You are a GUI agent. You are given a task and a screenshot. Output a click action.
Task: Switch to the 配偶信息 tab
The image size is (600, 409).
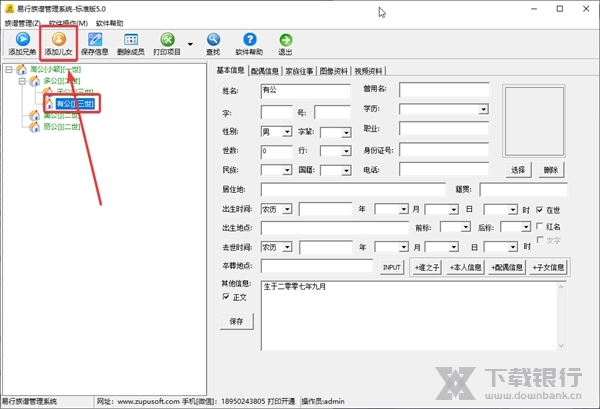click(265, 71)
